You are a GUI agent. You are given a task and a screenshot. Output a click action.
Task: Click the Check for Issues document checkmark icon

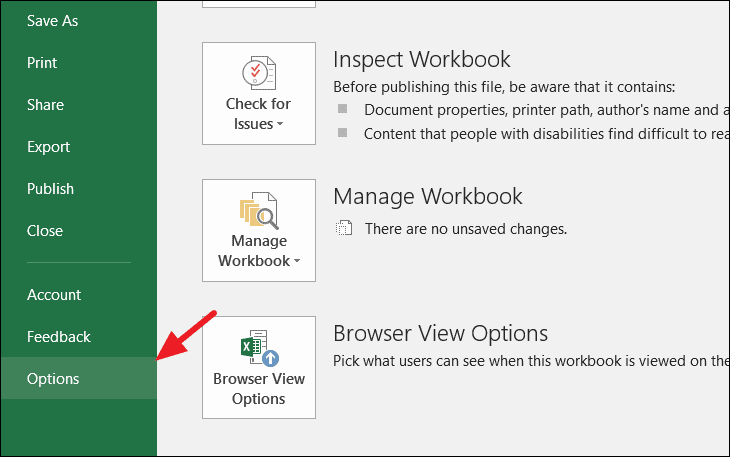click(259, 74)
